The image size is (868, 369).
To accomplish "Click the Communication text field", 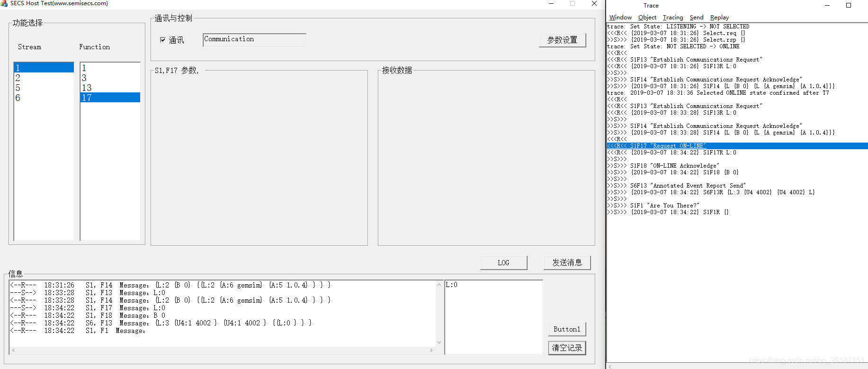I will 254,40.
